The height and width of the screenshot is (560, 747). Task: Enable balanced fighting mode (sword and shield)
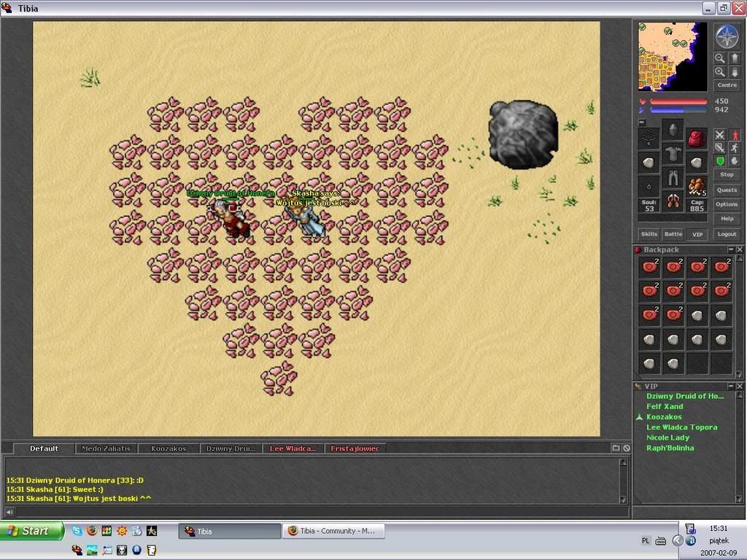tap(719, 148)
